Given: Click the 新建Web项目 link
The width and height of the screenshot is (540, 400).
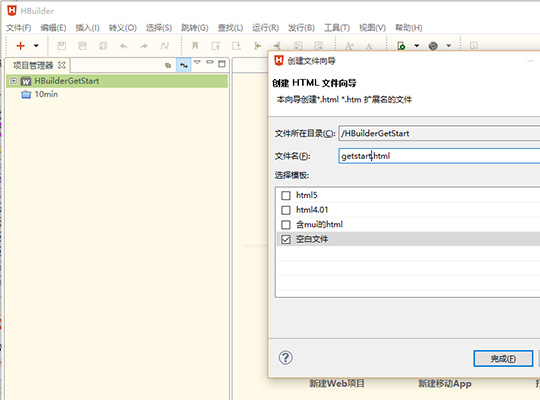Looking at the screenshot, I should click(336, 383).
